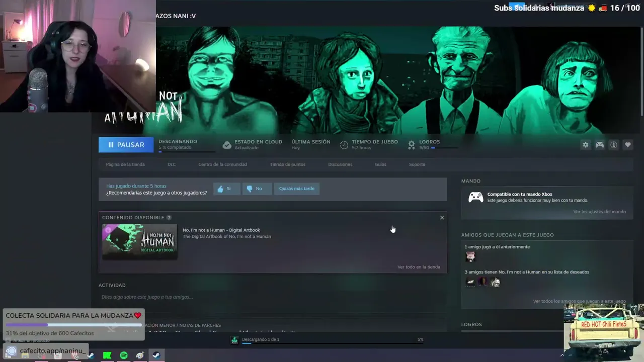Image resolution: width=644 pixels, height=362 pixels.
Task: Open the Página de la tienda tab
Action: [125, 164]
